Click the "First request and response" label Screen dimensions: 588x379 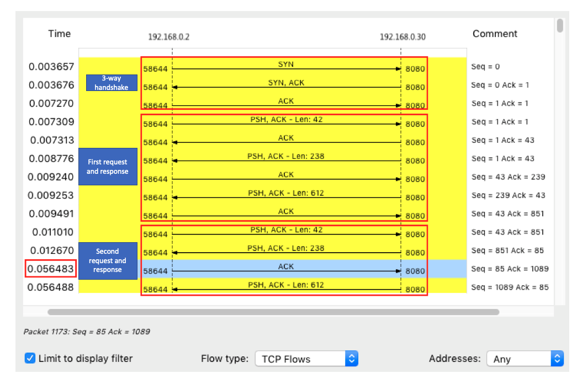(x=108, y=167)
